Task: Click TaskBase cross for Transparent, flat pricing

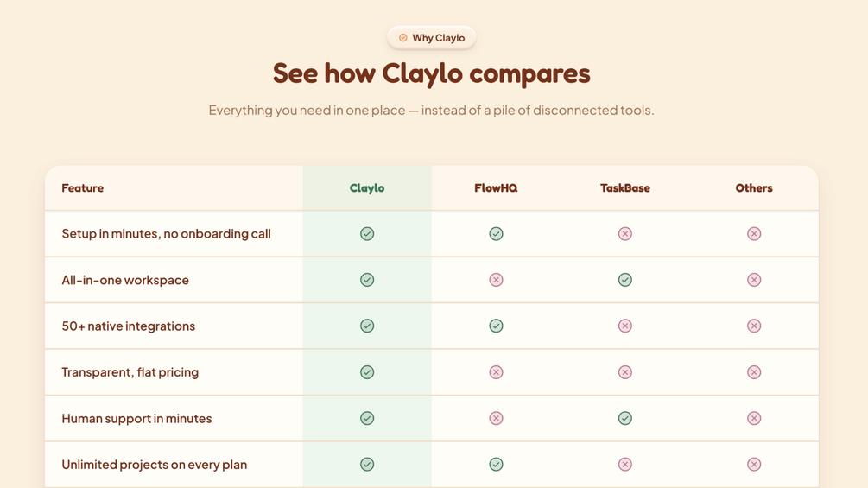Action: click(625, 372)
